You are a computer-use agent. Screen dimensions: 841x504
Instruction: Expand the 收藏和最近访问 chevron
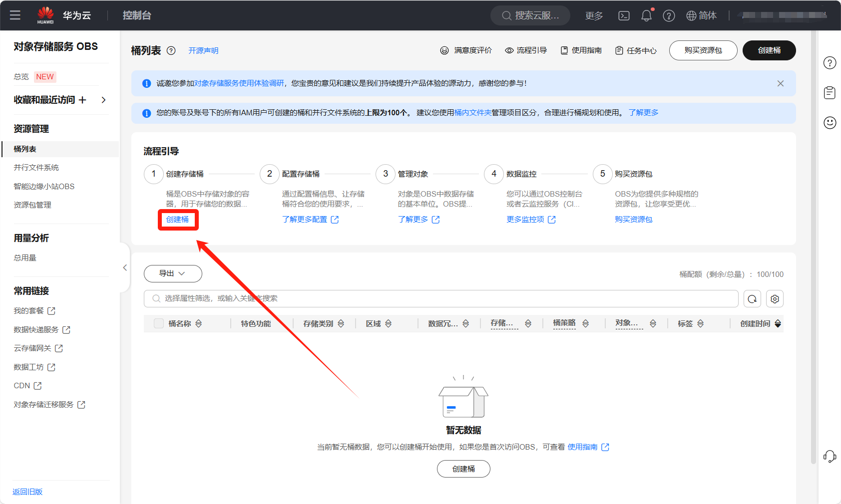tap(103, 100)
